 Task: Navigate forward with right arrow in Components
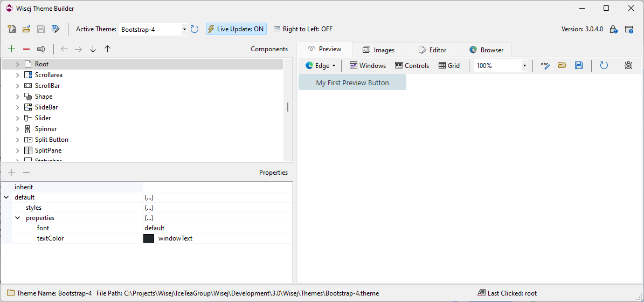tap(79, 49)
